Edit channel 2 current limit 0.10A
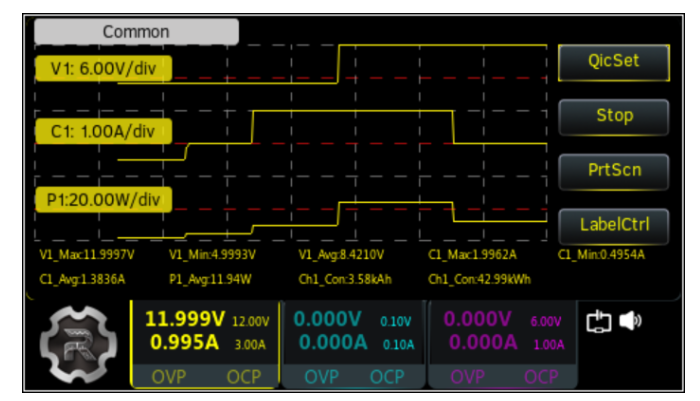700x401 pixels. [x=399, y=345]
